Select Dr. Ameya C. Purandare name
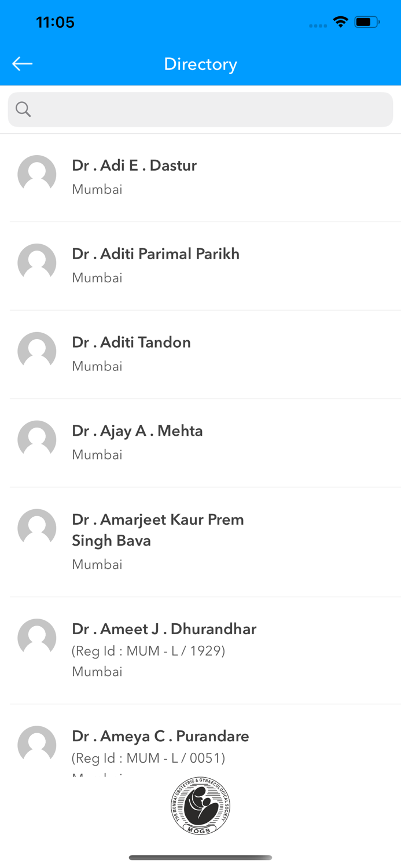The height and width of the screenshot is (868, 401). pyautogui.click(x=160, y=736)
